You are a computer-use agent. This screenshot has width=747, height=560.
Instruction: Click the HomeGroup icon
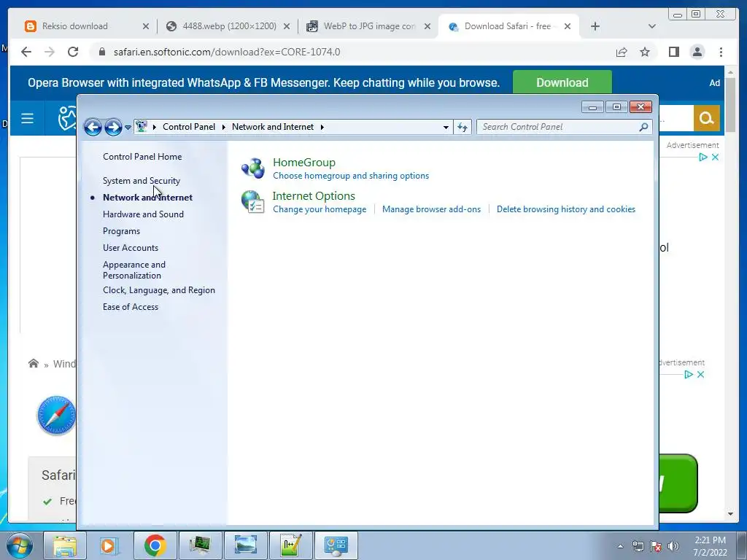[252, 168]
